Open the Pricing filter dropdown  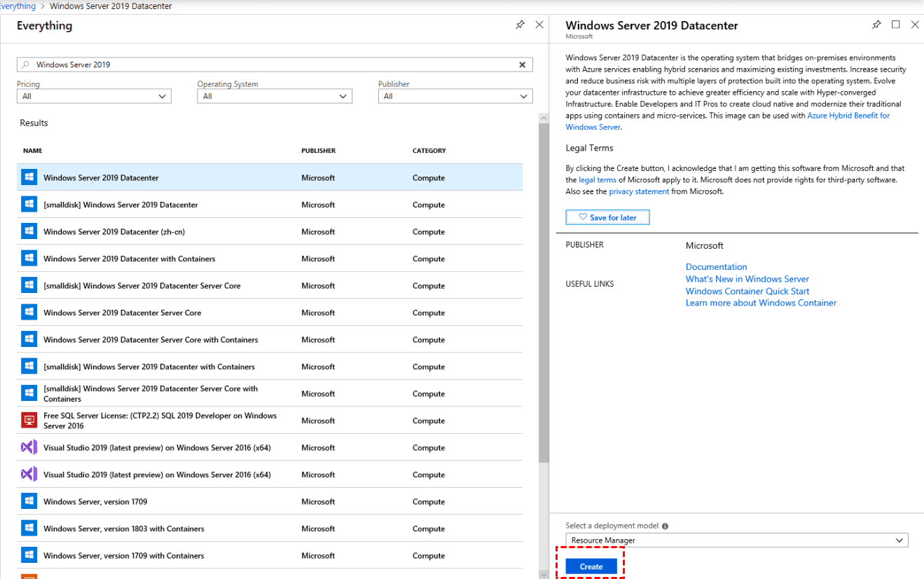point(94,96)
